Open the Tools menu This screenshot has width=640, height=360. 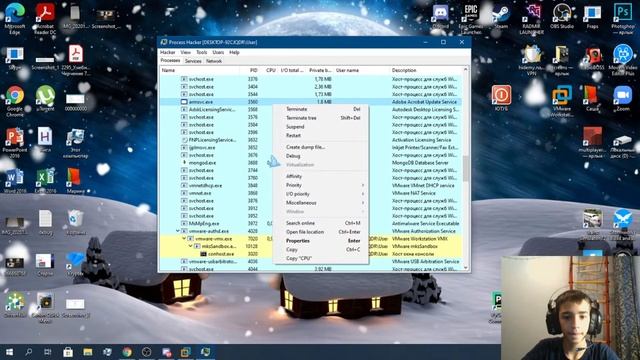pyautogui.click(x=202, y=52)
